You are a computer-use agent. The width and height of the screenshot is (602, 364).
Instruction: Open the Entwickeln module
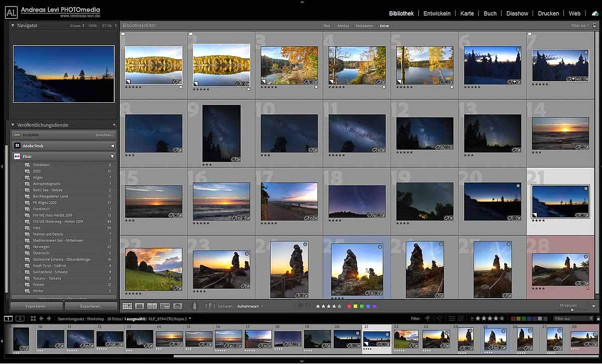(x=436, y=14)
